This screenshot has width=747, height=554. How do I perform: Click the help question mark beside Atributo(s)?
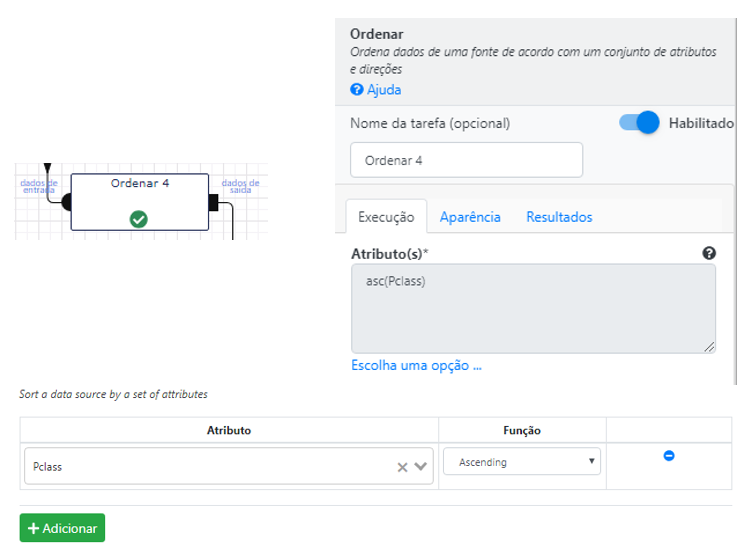click(709, 253)
